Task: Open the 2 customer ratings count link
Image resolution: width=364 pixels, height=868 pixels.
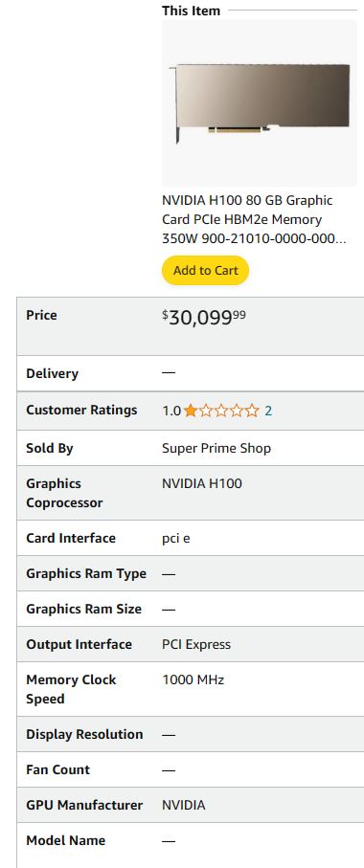Action: [x=268, y=411]
